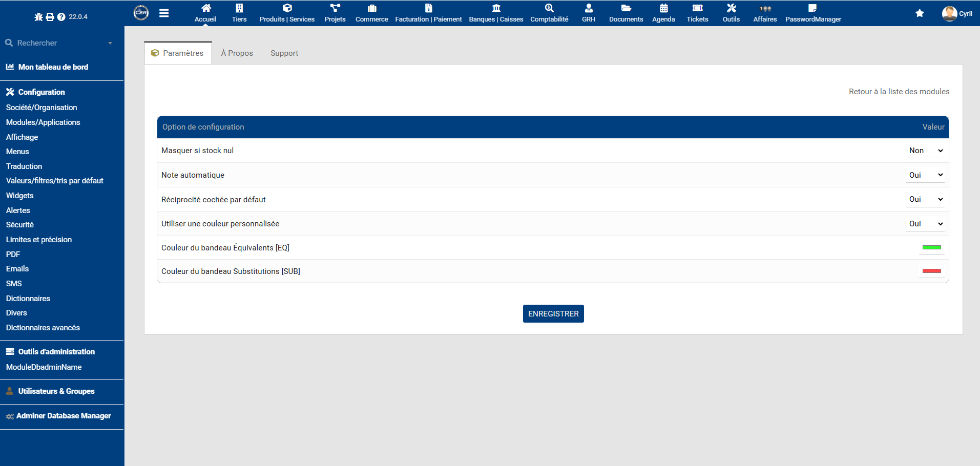Open Modules/Applications in sidebar

coord(43,122)
